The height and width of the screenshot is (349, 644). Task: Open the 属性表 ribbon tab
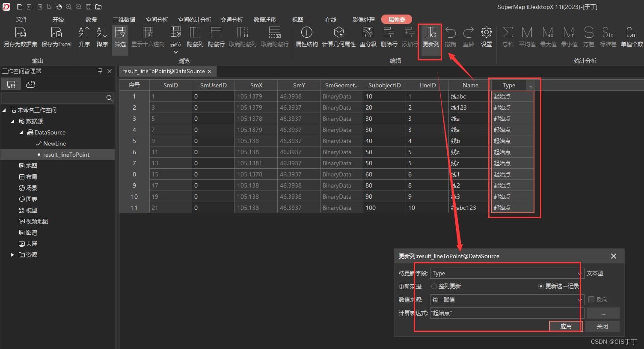point(397,20)
